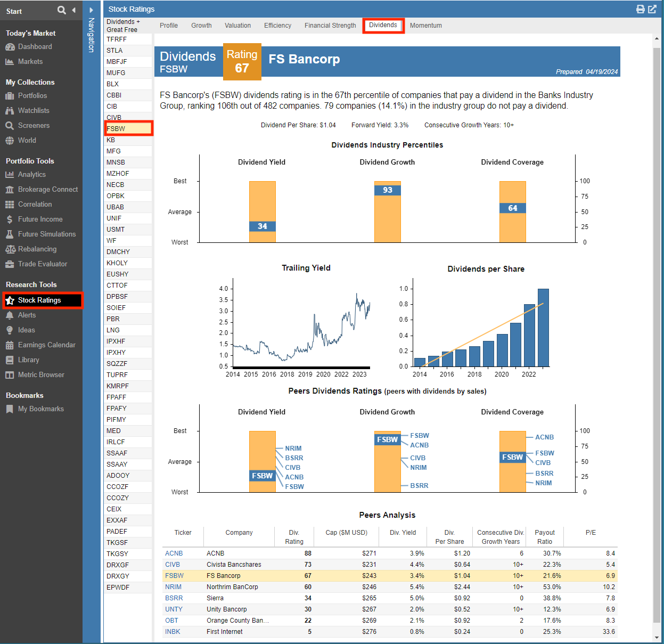The image size is (664, 644).
Task: Switch to the Profile tab
Action: coord(169,26)
